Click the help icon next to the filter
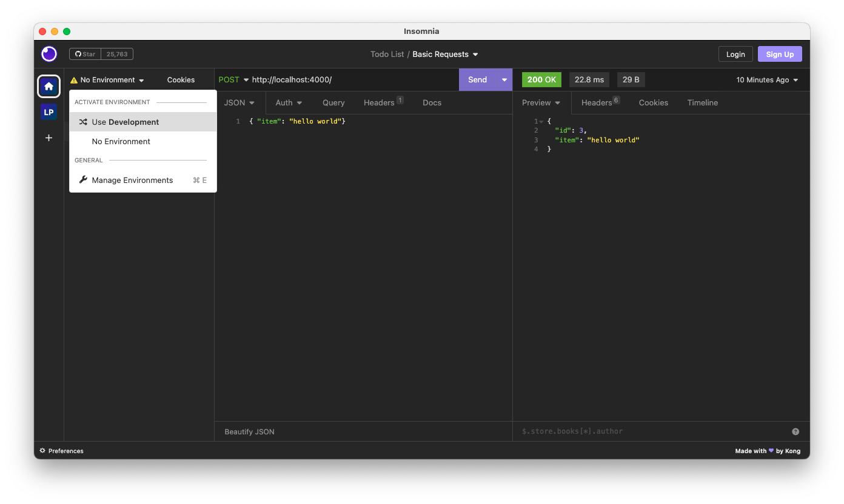Image resolution: width=844 pixels, height=504 pixels. (795, 431)
